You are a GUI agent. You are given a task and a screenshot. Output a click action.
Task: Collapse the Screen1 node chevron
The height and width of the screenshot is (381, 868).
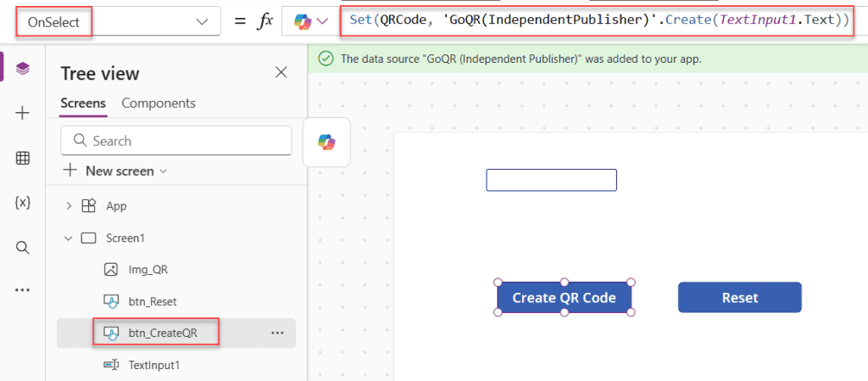[x=69, y=238]
